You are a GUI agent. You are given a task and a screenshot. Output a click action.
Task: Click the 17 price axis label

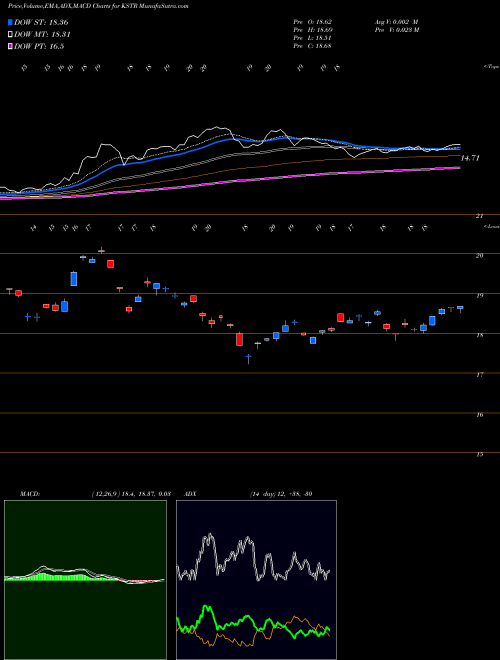pos(479,375)
